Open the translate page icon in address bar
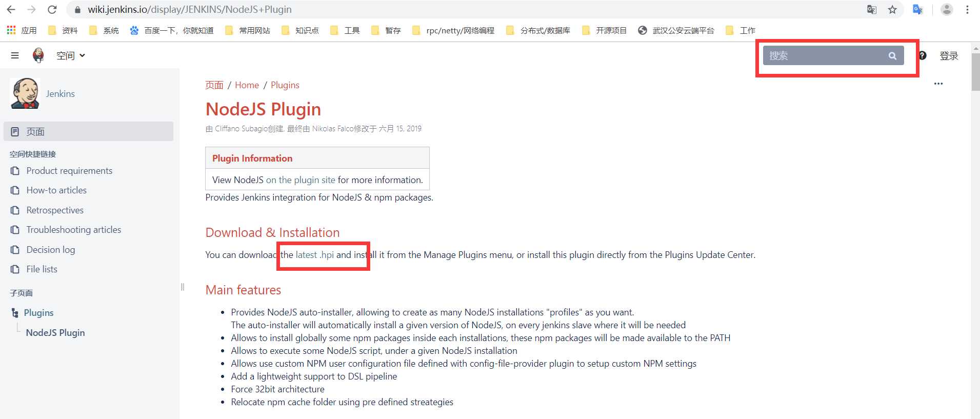The image size is (980, 419). pos(871,10)
